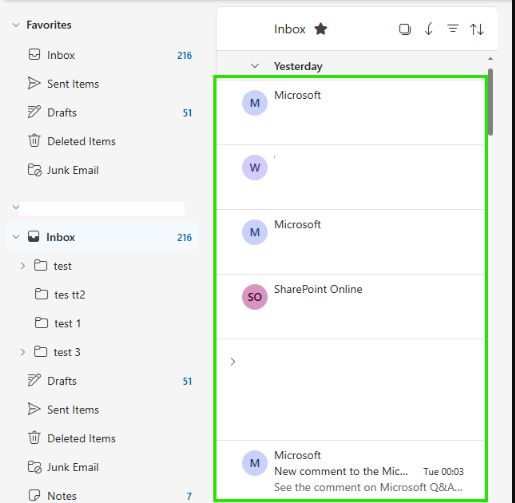Expand the collapsed conversation thread chevron
Screen dimensions: 515x503
point(233,362)
